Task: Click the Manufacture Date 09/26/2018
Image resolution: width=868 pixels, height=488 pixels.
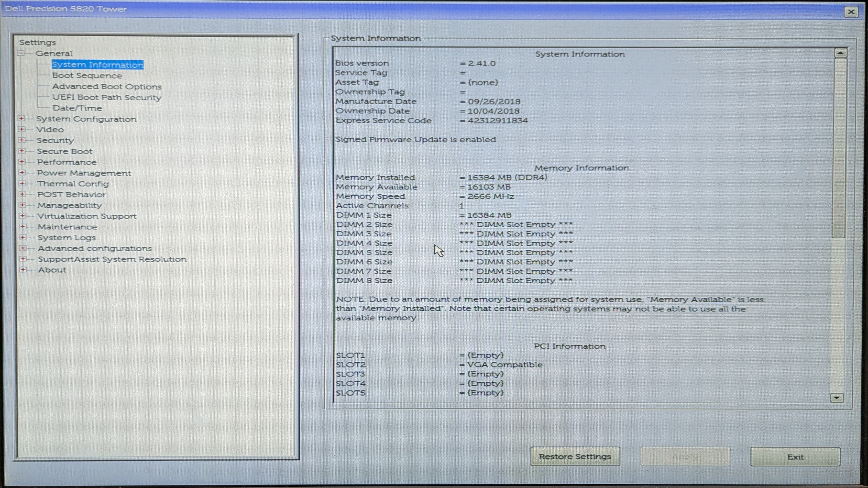Action: [494, 101]
